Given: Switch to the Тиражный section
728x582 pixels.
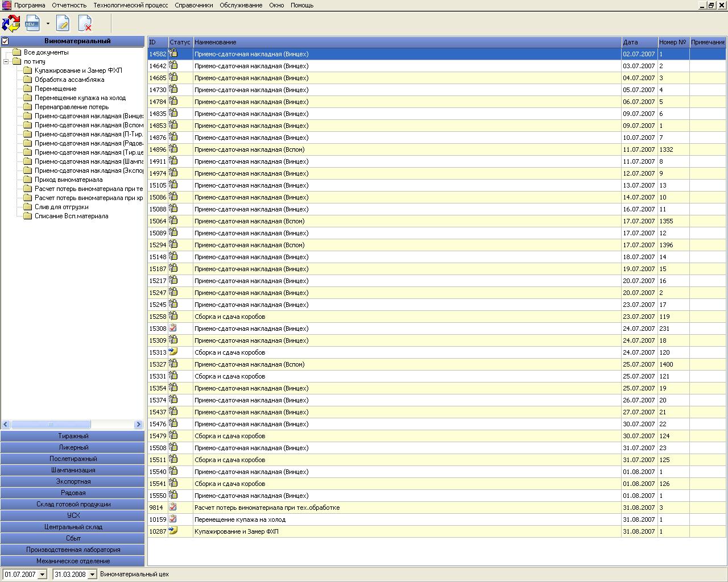Looking at the screenshot, I should pos(73,436).
